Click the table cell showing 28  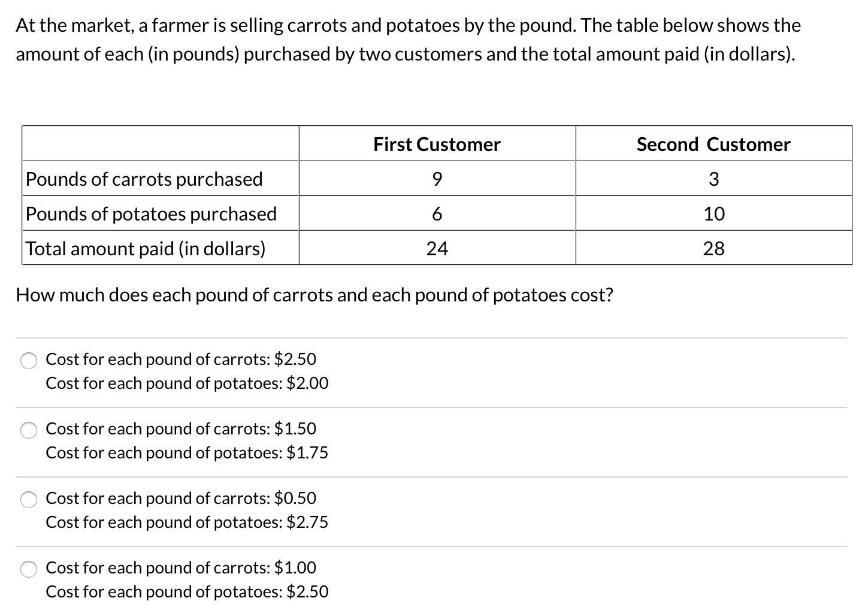(713, 249)
